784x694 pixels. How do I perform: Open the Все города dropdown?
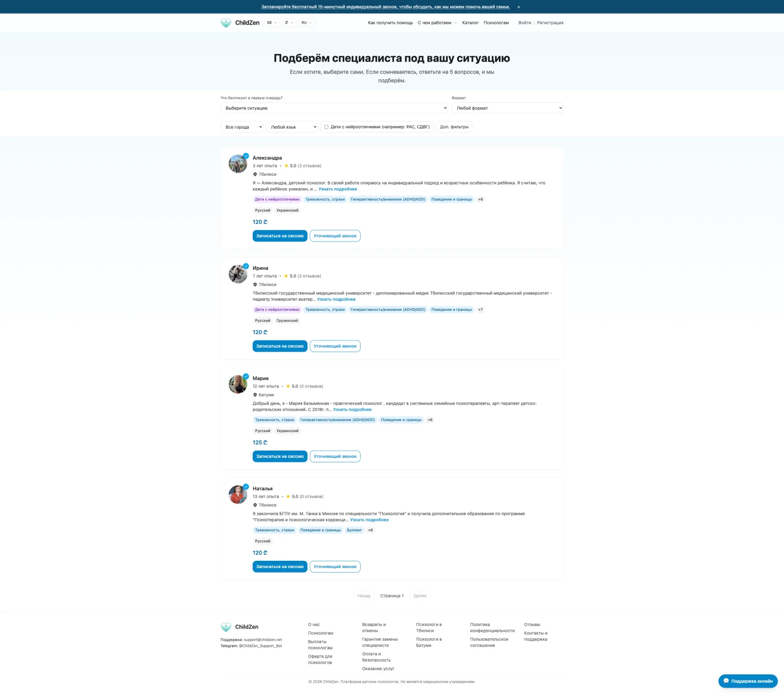pyautogui.click(x=242, y=127)
